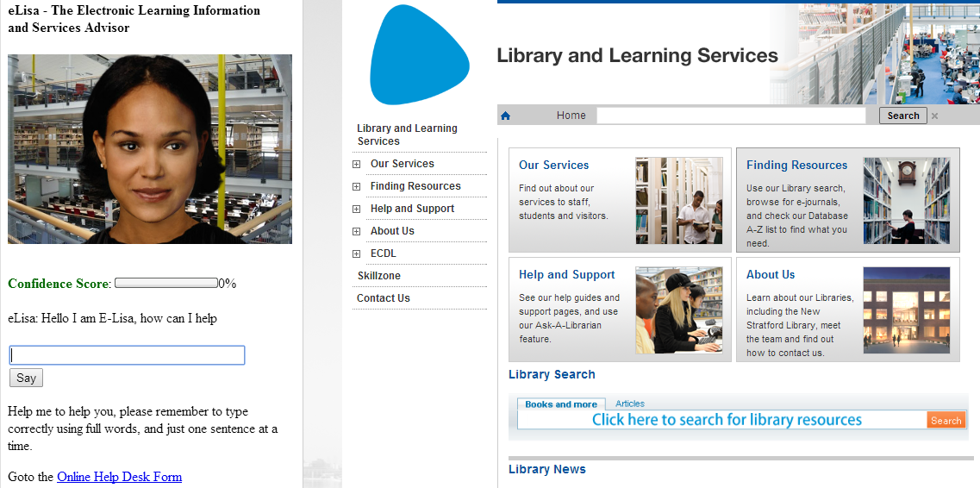The image size is (980, 488).
Task: Click the blue home icon
Action: pyautogui.click(x=506, y=116)
